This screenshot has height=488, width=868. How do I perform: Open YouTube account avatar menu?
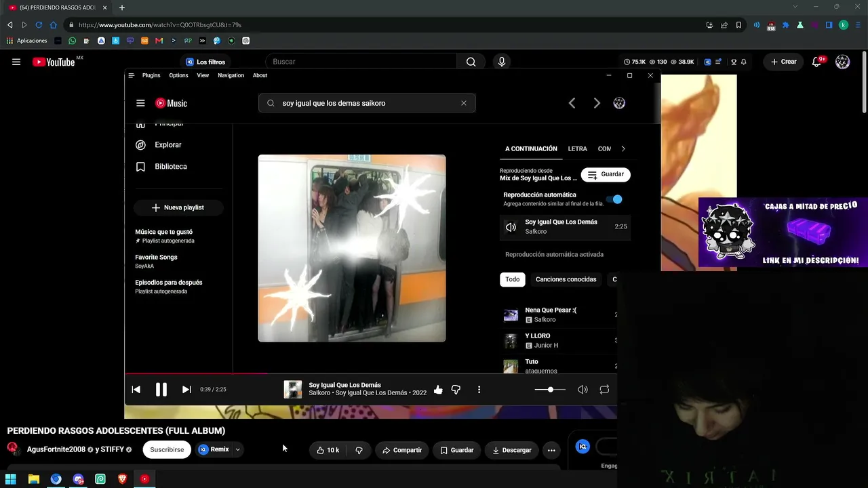point(843,62)
